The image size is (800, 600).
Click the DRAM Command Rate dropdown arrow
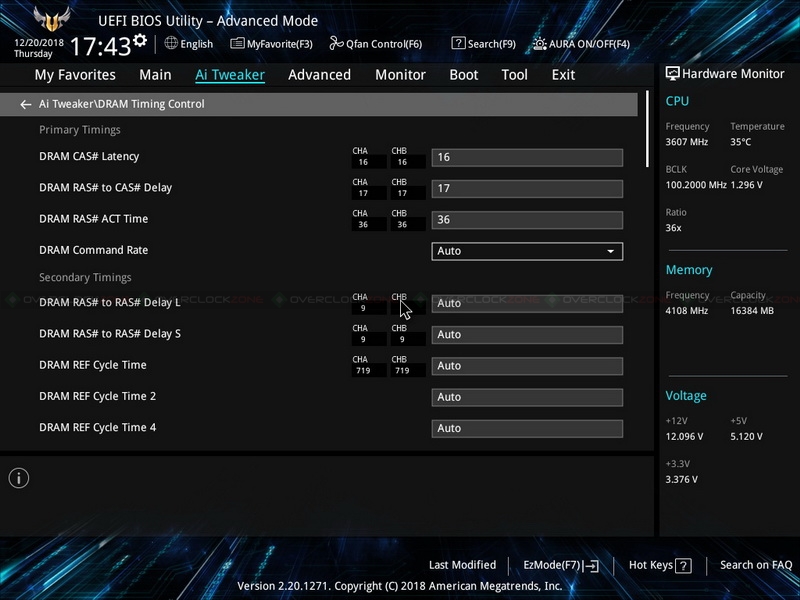pyautogui.click(x=610, y=251)
